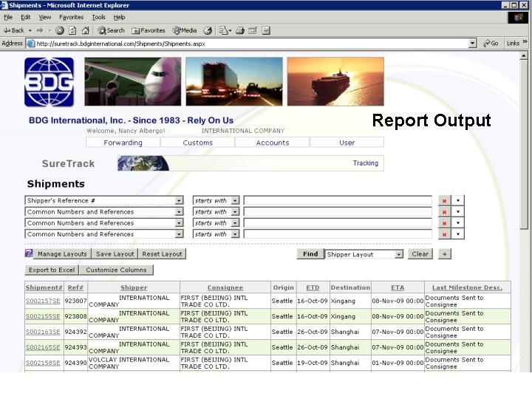Open the Shipper Layout dropdown
This screenshot has width=532, height=399.
click(399, 254)
